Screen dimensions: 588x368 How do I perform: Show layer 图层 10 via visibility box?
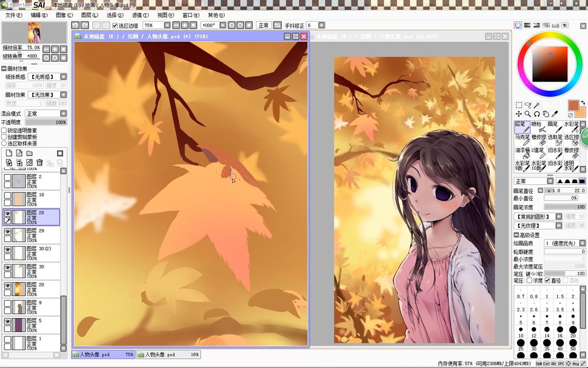click(8, 195)
